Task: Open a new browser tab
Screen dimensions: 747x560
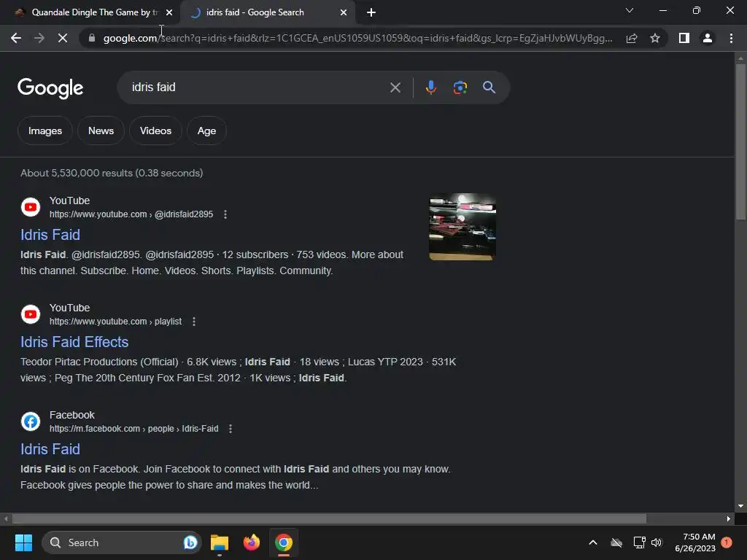Action: tap(371, 12)
